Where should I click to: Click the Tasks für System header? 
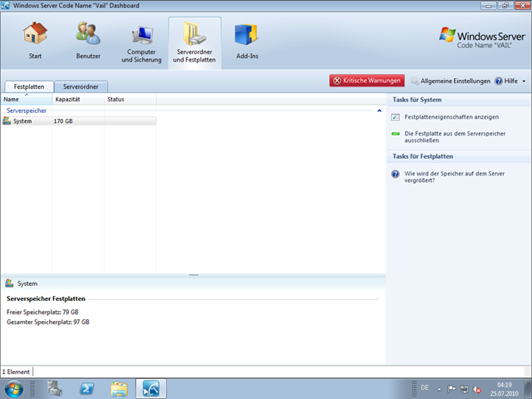pos(417,100)
